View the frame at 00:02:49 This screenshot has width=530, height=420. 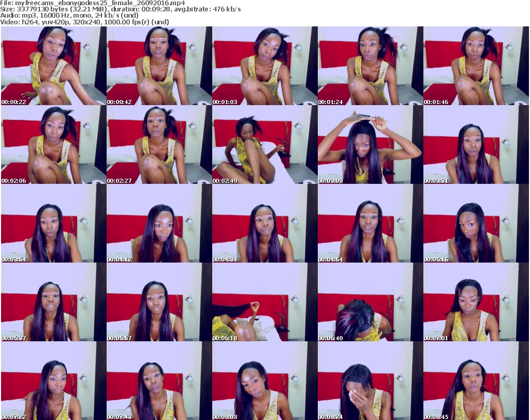[x=264, y=144]
